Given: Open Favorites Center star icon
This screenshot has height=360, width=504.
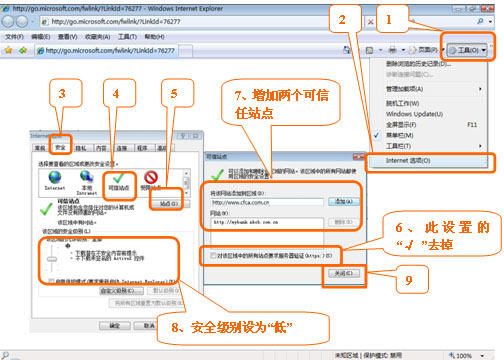Looking at the screenshot, I should tap(8, 50).
